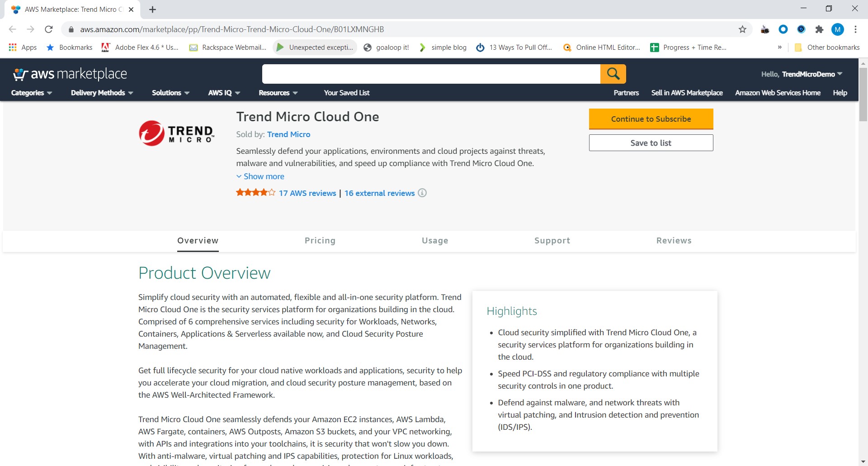Open Chrome extensions puzzle icon
The height and width of the screenshot is (466, 868).
[819, 29]
